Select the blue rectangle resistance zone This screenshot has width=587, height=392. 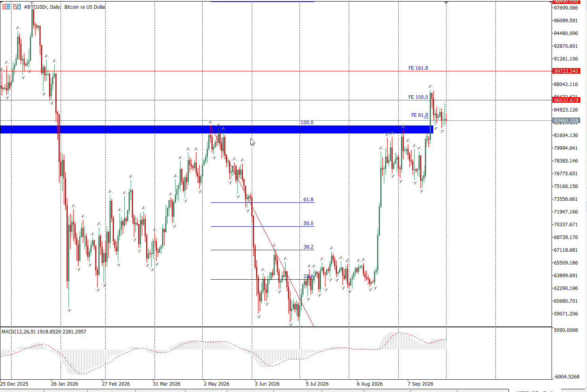(x=217, y=129)
